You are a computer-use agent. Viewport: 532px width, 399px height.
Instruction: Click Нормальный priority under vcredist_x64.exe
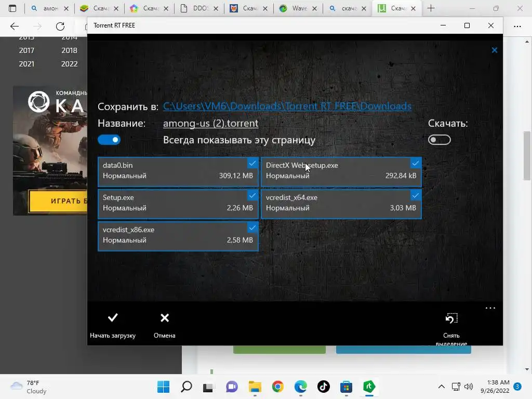(288, 208)
